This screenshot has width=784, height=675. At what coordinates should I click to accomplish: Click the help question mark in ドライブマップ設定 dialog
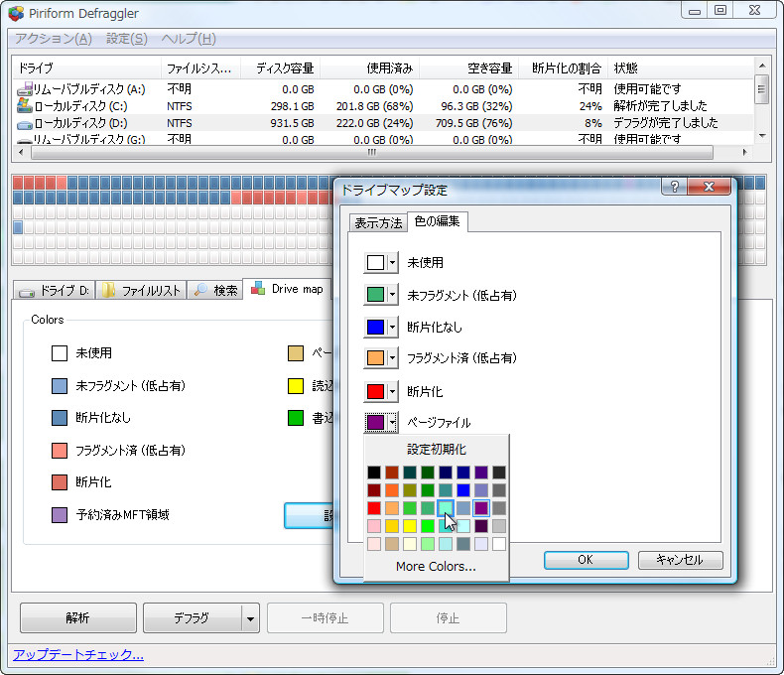point(674,187)
